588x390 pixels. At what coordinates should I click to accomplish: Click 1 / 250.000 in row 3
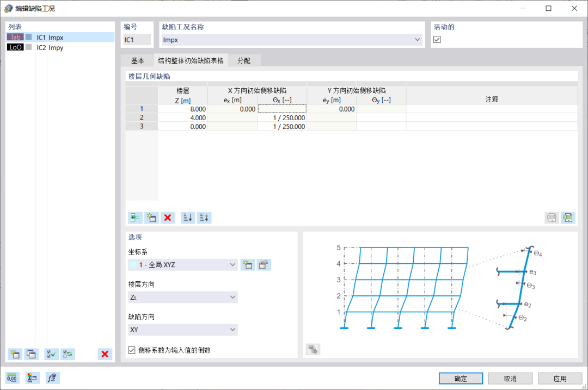coord(282,127)
